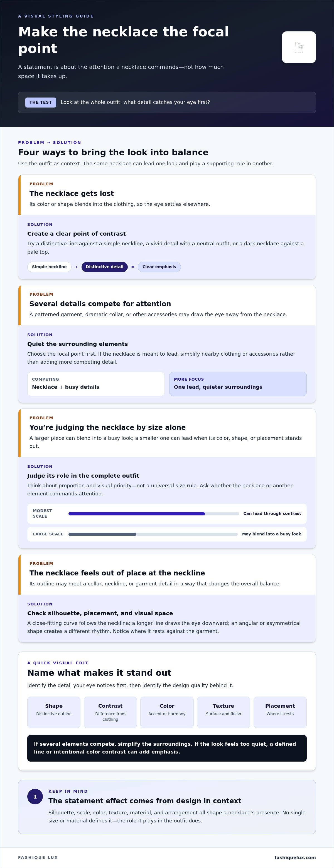Select the Color quality tile
Image resolution: width=334 pixels, height=868 pixels.
click(x=167, y=712)
